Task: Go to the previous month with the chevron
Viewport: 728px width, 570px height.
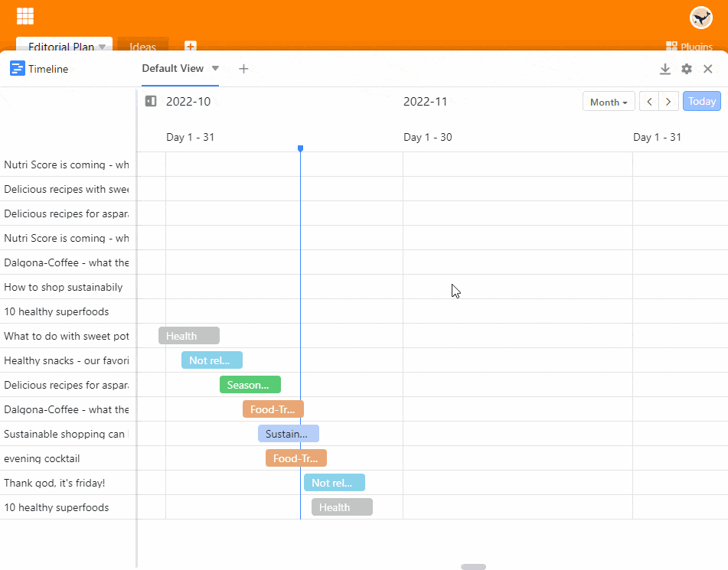Action: tap(648, 101)
